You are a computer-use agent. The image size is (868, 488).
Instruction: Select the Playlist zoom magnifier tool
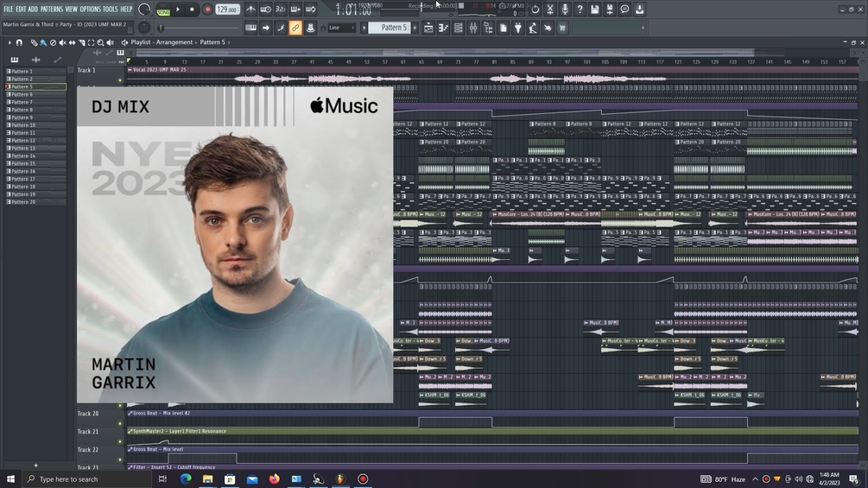click(x=101, y=42)
